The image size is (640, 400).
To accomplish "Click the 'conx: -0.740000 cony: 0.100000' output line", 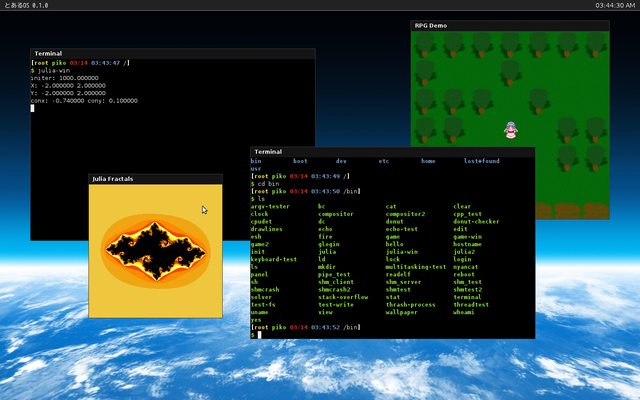I will (84, 100).
